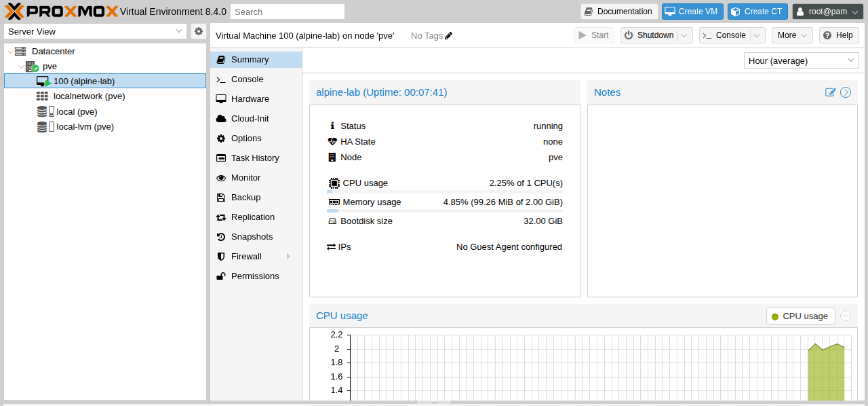Open the Server View settings gear
The height and width of the screenshot is (406, 868).
click(x=198, y=31)
